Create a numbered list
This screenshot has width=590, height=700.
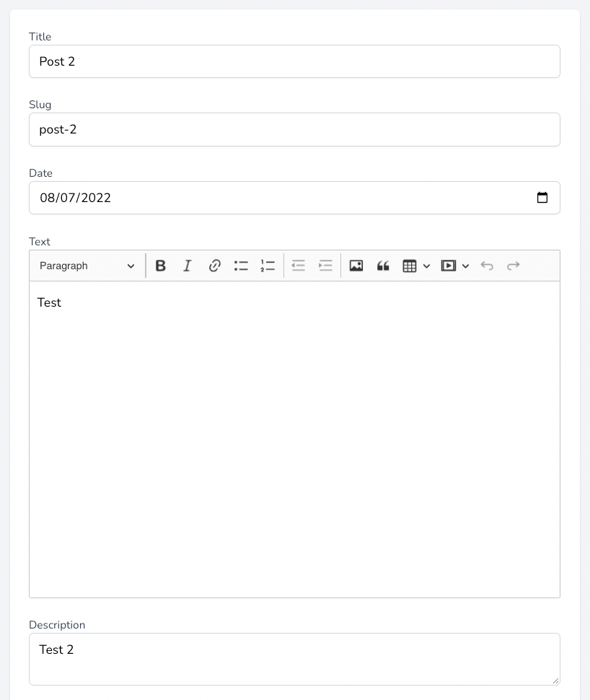click(x=268, y=266)
